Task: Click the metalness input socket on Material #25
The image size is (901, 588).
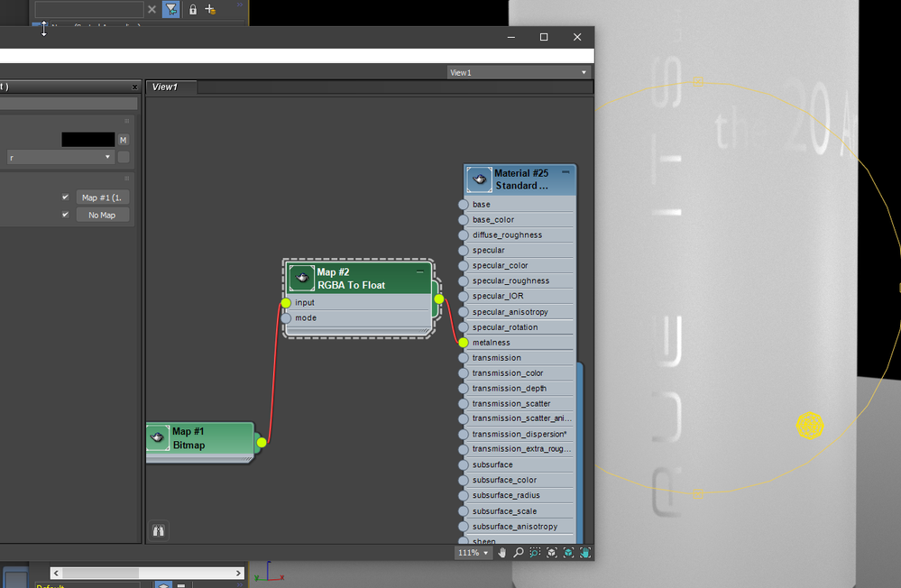Action: point(464,343)
